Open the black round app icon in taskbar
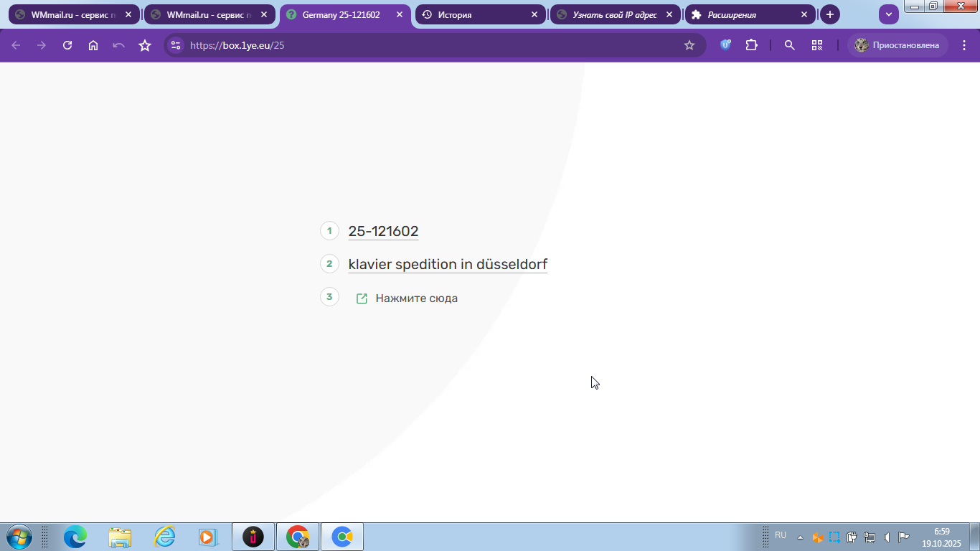The width and height of the screenshot is (980, 551). 253,537
